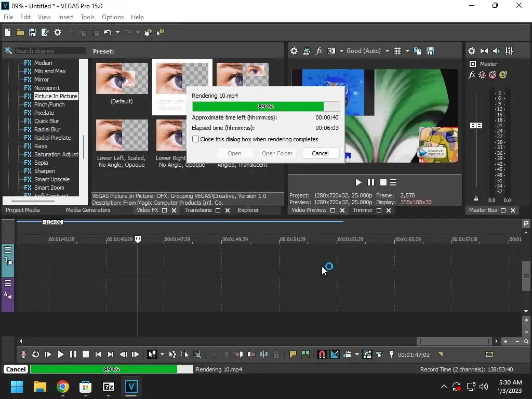Screen dimensions: 532x399
Task: Toggle Automatic Crossfades icon
Action: (x=334, y=354)
